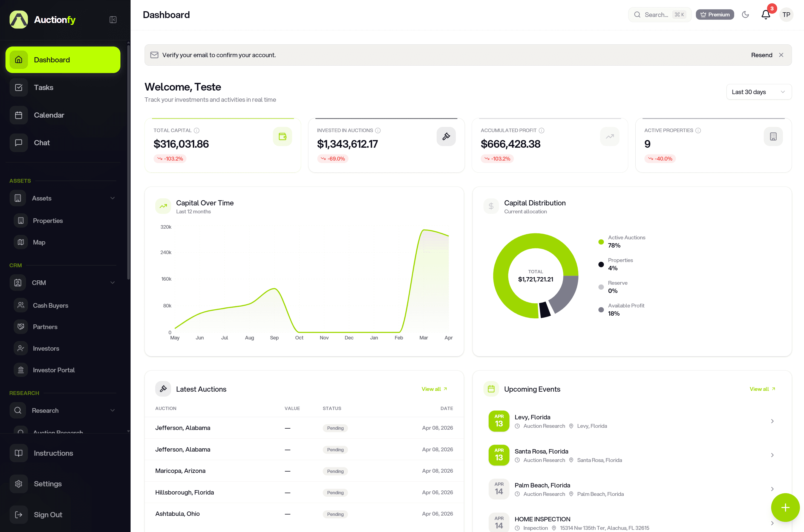804x532 pixels.
Task: Click Resend verification email
Action: point(761,55)
